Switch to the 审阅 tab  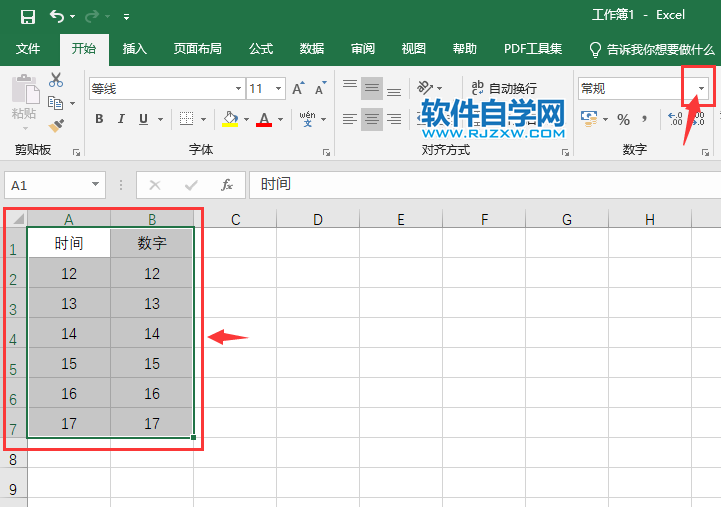coord(363,49)
